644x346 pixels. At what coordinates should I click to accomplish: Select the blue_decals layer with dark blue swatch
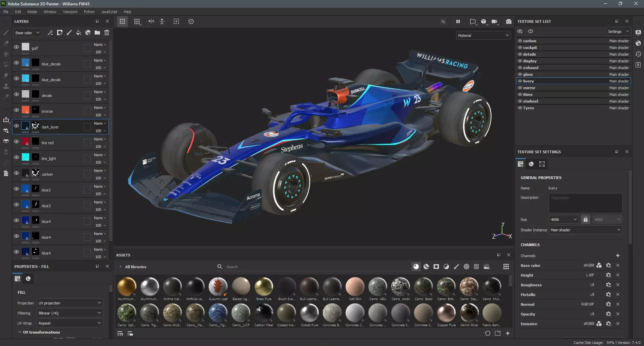pos(60,64)
